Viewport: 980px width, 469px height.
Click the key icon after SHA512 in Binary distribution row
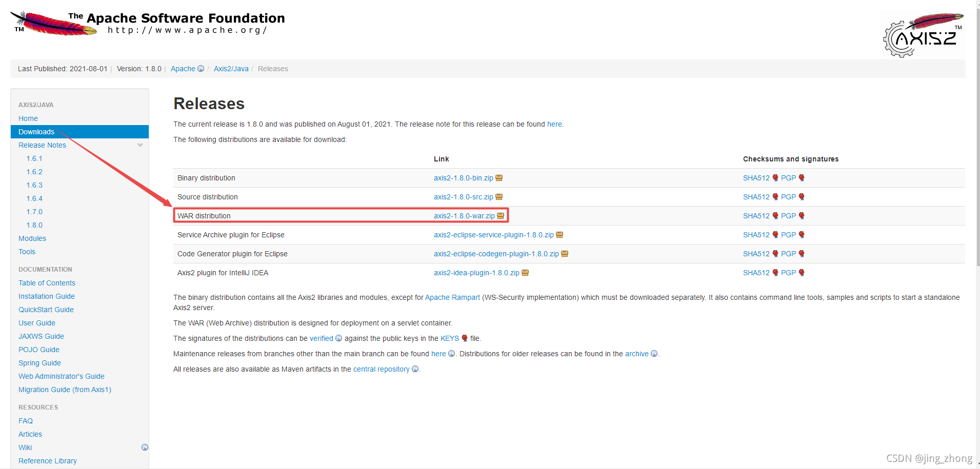click(x=775, y=178)
